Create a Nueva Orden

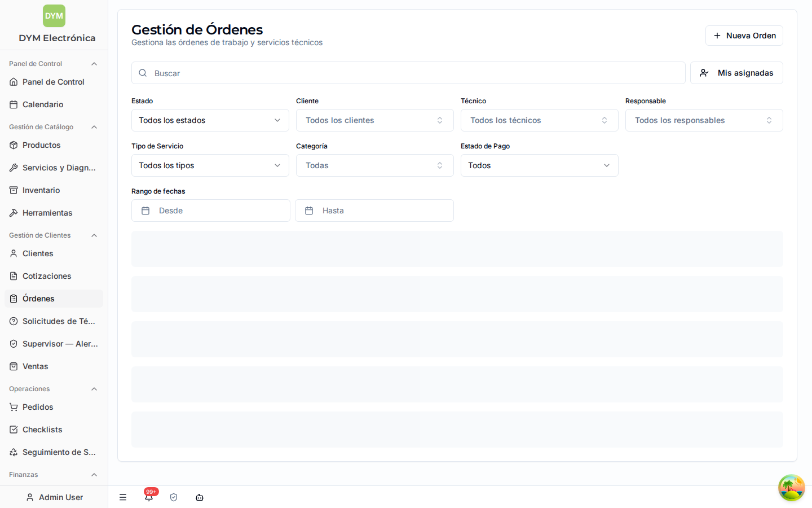click(x=744, y=36)
